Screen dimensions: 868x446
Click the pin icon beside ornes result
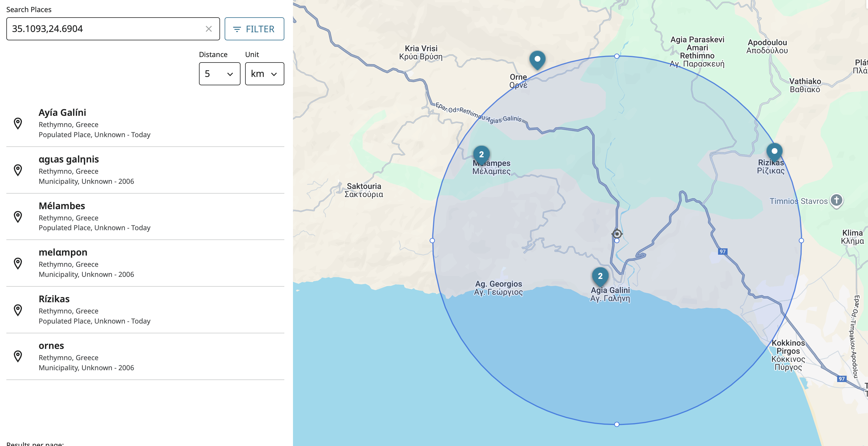point(18,356)
